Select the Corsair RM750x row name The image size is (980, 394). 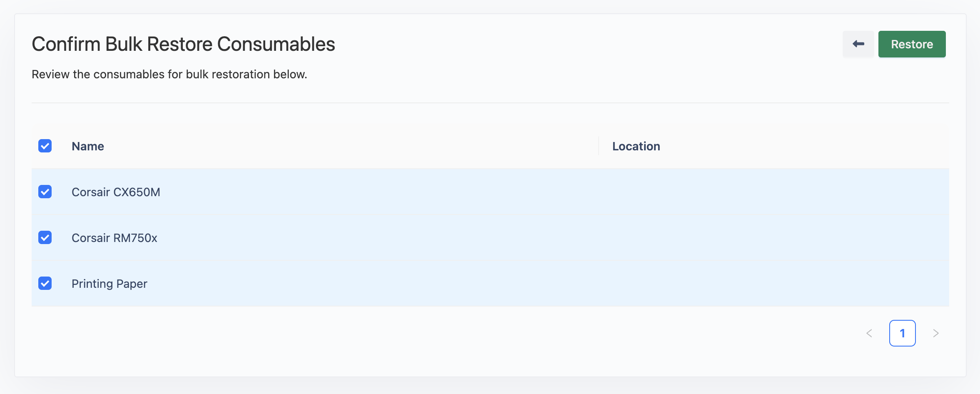[x=114, y=238]
